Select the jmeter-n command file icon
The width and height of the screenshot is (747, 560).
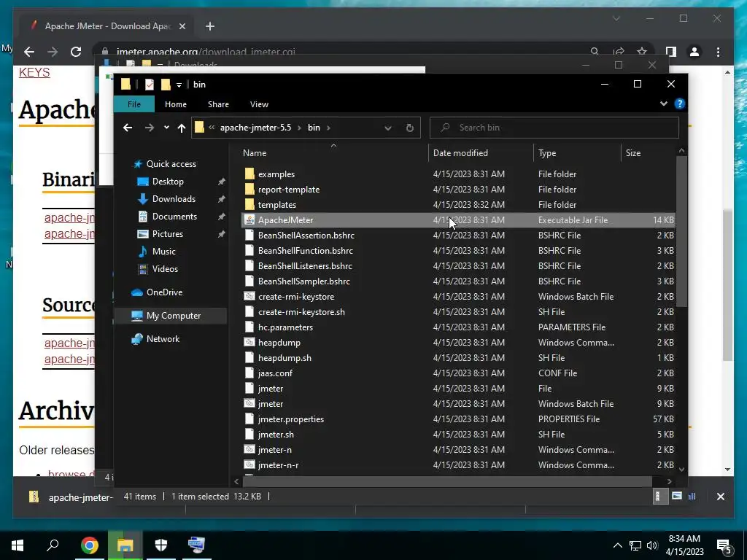tap(249, 449)
